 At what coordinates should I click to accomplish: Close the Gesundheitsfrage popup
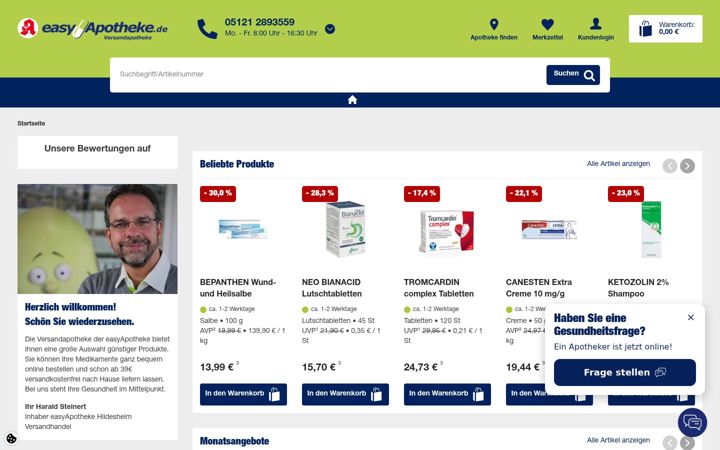tap(690, 317)
